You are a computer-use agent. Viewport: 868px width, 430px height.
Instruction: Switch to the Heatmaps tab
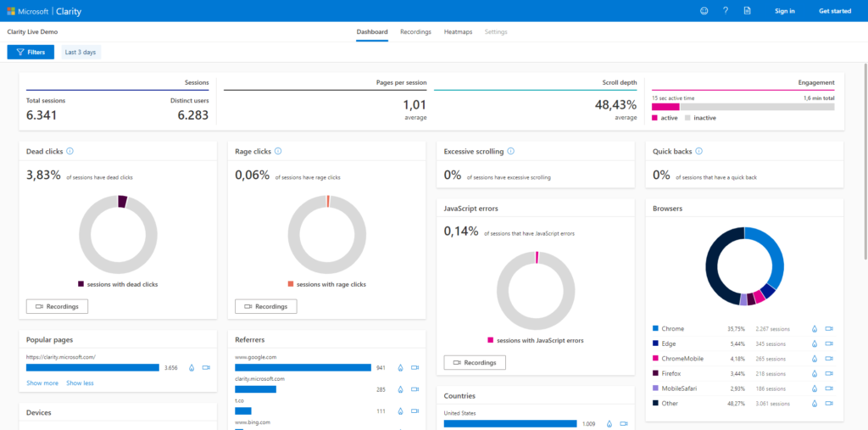tap(459, 32)
